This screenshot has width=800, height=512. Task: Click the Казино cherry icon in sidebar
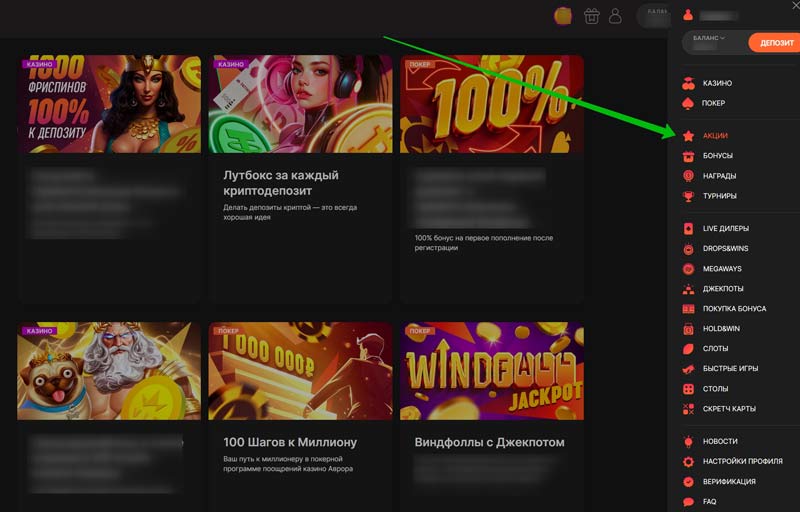[x=688, y=83]
